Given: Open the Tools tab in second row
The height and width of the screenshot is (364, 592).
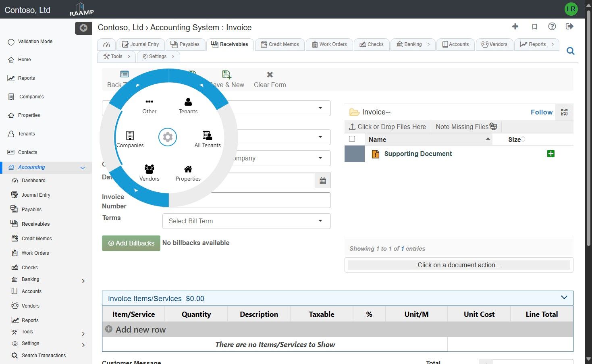Looking at the screenshot, I should 117,56.
